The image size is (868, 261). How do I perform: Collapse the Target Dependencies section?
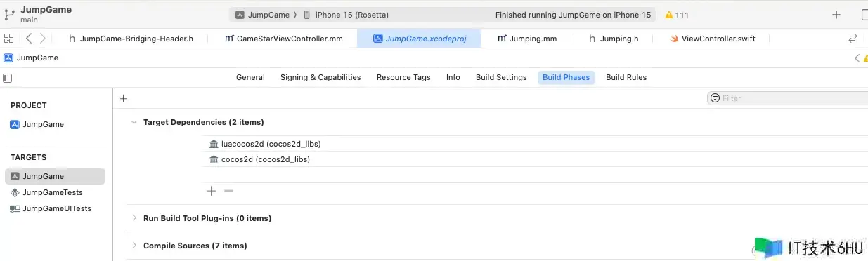(134, 122)
